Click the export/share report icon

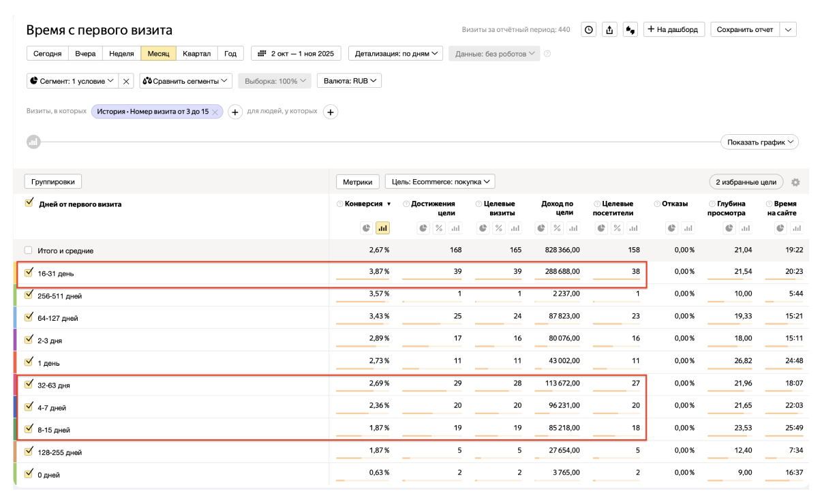(x=609, y=29)
